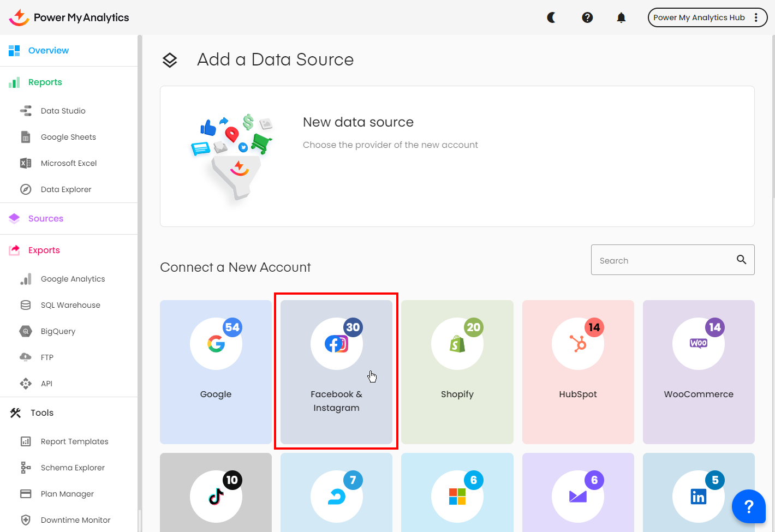Toggle dark mode with the moon icon

(551, 17)
